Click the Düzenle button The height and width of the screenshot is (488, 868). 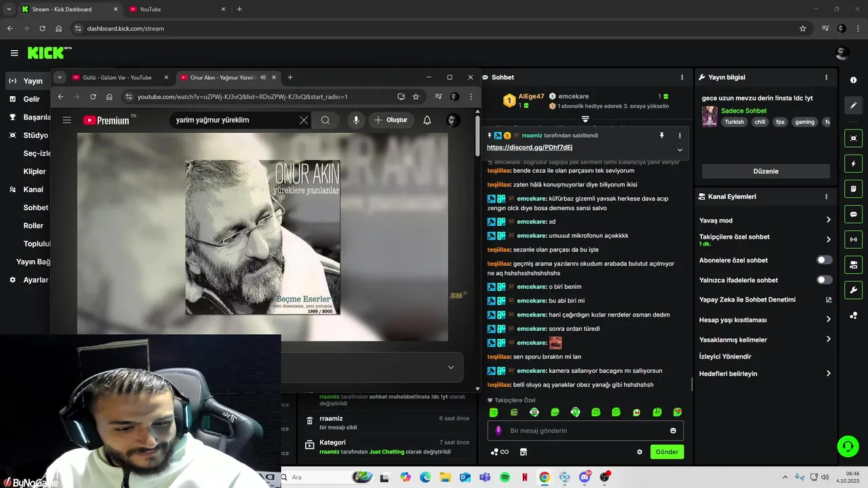766,171
